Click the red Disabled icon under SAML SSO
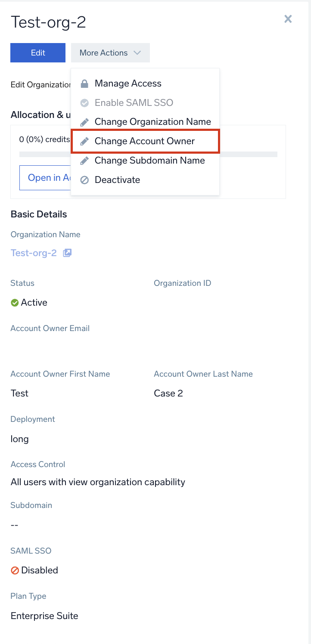Screen dimensions: 311x644 [x=14, y=570]
